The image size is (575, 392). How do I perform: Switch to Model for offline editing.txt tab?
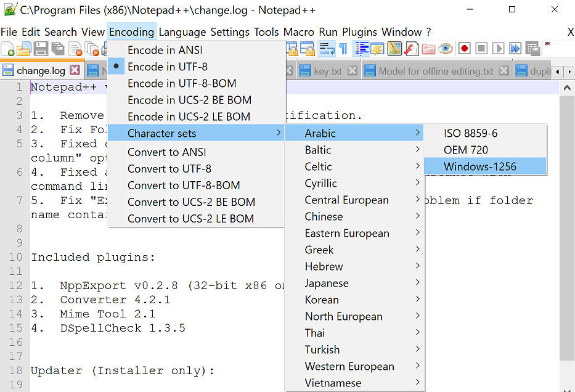pyautogui.click(x=435, y=71)
